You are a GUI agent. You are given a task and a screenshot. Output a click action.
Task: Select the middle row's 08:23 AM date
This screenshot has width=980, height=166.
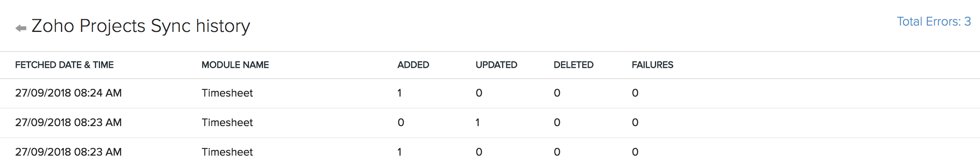68,123
